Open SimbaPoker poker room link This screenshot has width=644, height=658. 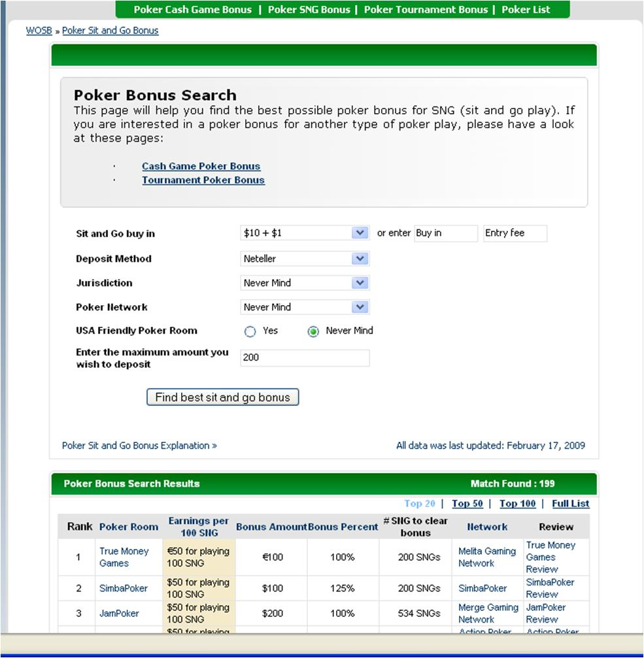pyautogui.click(x=124, y=588)
